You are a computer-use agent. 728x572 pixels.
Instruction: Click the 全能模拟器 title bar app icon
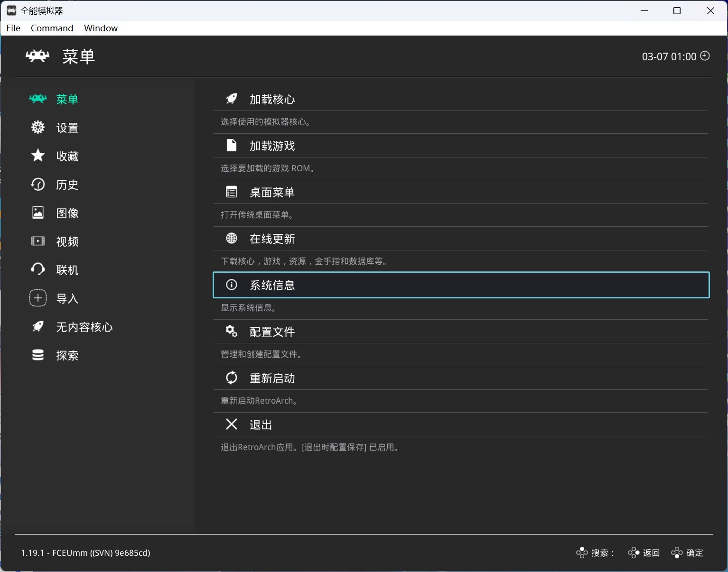click(x=11, y=10)
